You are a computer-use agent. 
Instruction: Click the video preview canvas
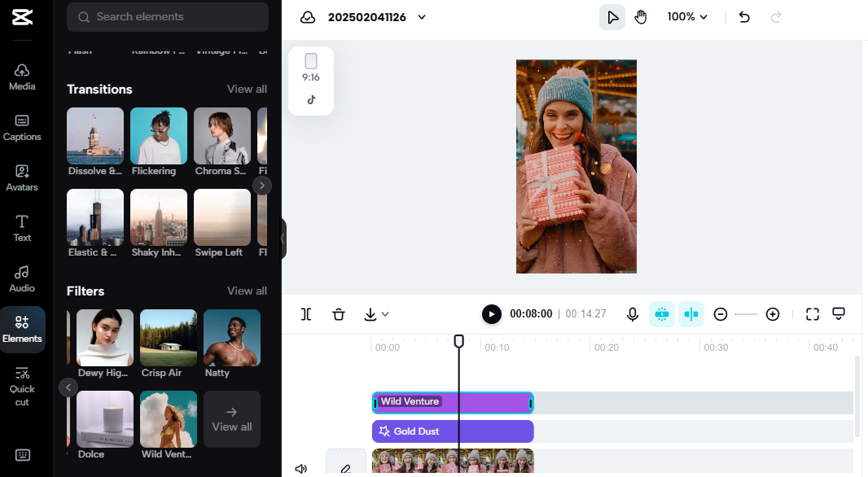(x=576, y=167)
